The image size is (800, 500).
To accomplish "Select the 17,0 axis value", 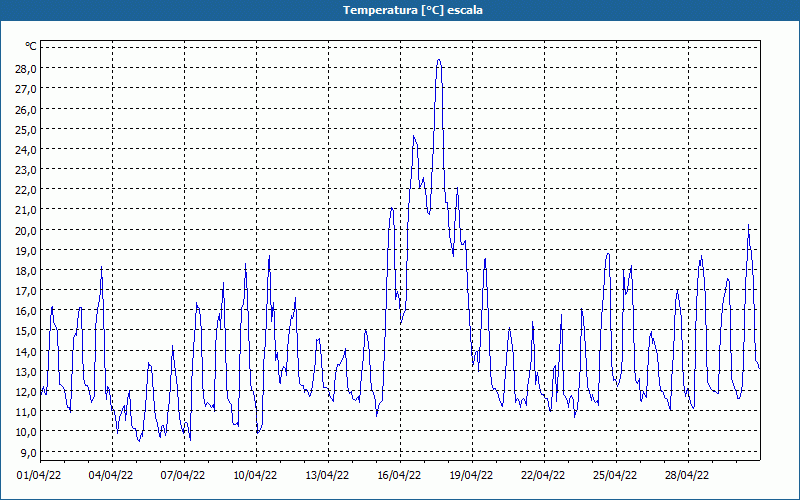I will pyautogui.click(x=26, y=290).
